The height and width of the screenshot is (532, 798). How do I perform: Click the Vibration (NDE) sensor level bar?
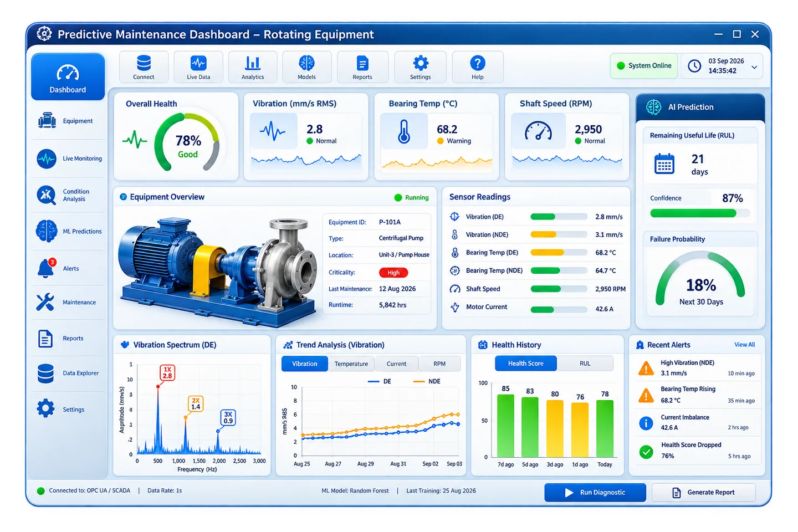pyautogui.click(x=559, y=234)
